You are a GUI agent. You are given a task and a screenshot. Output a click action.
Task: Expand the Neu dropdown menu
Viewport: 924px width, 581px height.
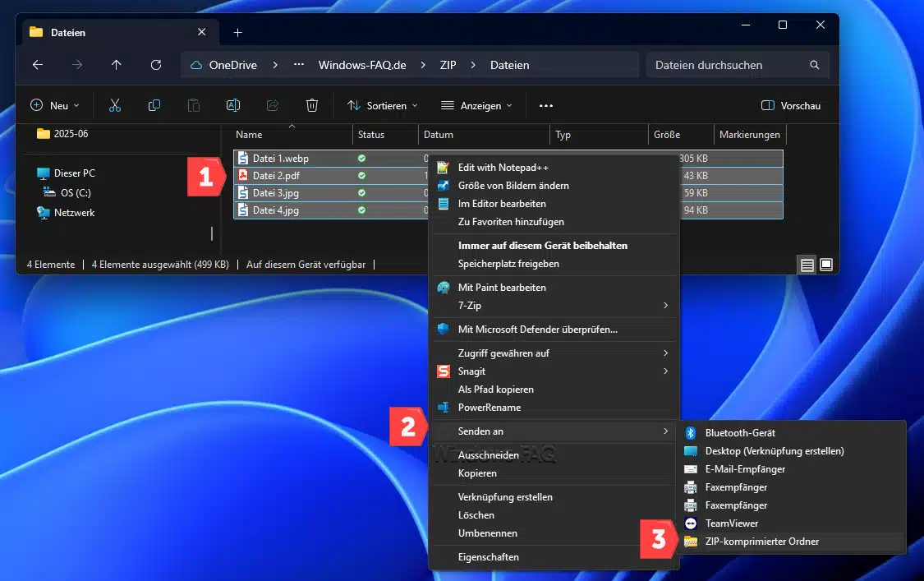tap(55, 105)
